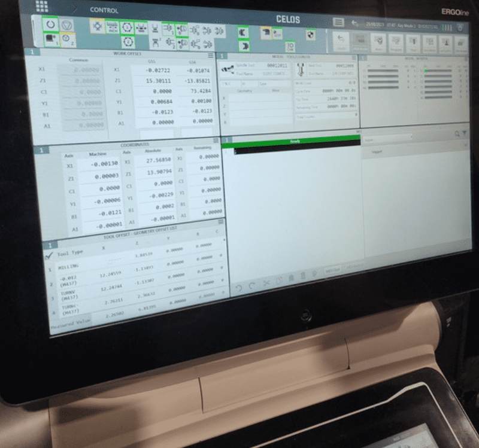Click the shield icon in top-left toolbar
Screen dimensions: 479x448
pos(68,25)
